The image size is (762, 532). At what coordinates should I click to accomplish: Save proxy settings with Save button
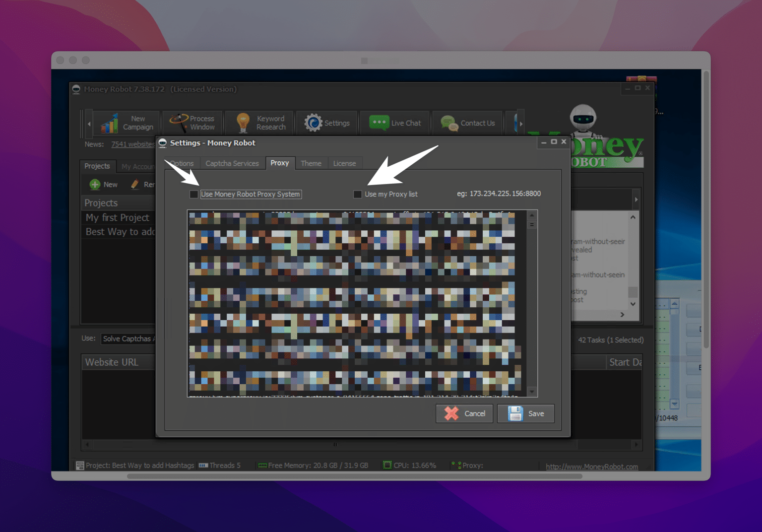tap(525, 413)
